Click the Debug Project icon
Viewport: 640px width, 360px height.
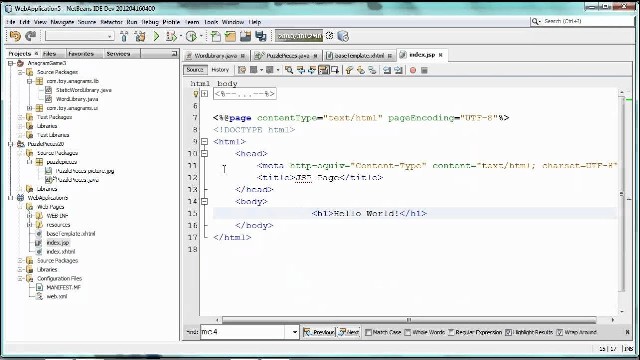point(171,36)
